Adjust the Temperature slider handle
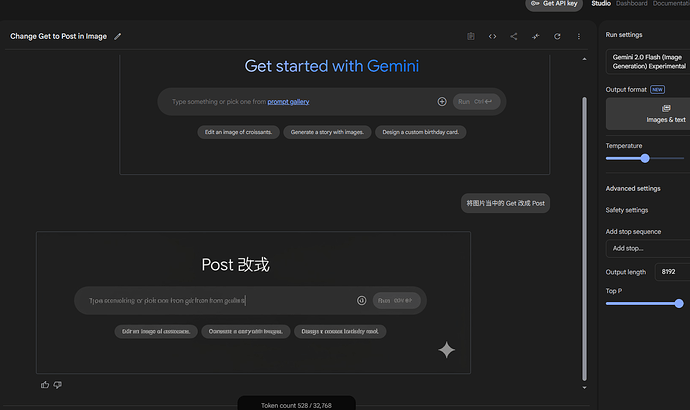The image size is (690, 410). 645,158
